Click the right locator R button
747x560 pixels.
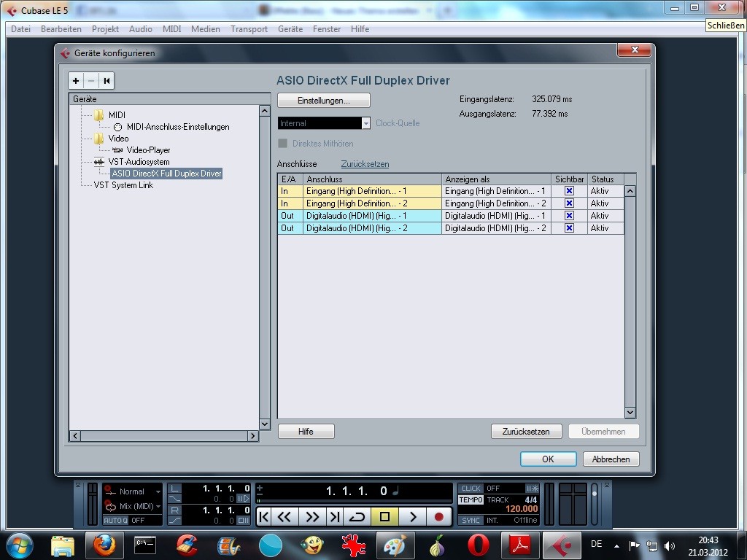pyautogui.click(x=175, y=510)
